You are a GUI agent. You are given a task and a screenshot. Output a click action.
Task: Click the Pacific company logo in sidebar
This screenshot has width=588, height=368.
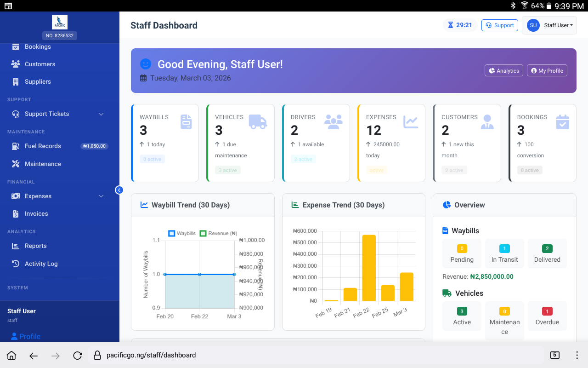coord(60,22)
